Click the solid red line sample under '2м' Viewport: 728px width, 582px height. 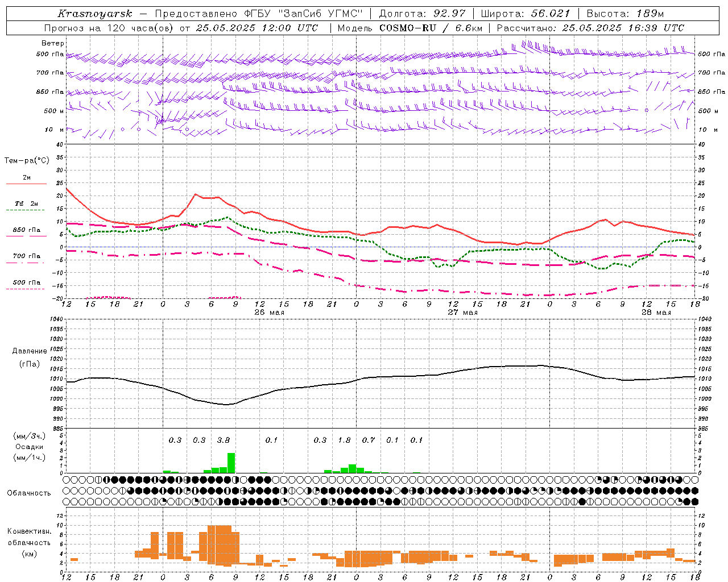(26, 184)
